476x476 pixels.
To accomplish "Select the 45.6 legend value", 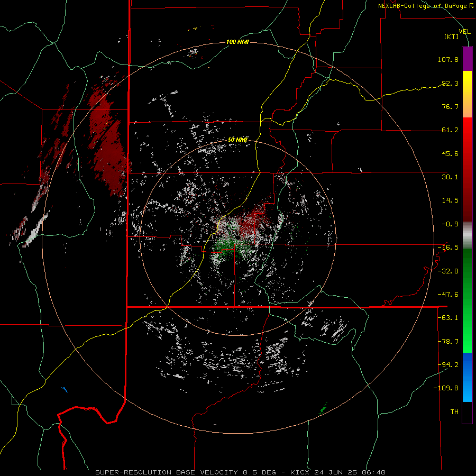I will 450,153.
